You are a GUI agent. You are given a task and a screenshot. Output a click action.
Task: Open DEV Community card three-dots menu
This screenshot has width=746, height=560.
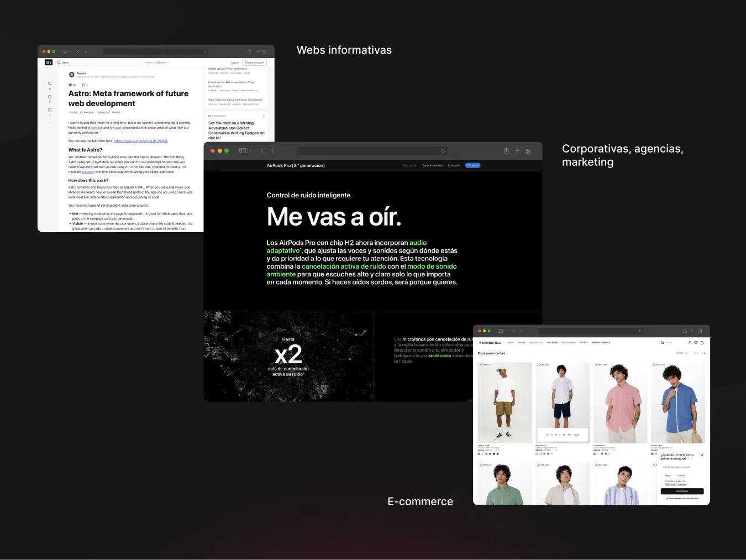coord(263,116)
